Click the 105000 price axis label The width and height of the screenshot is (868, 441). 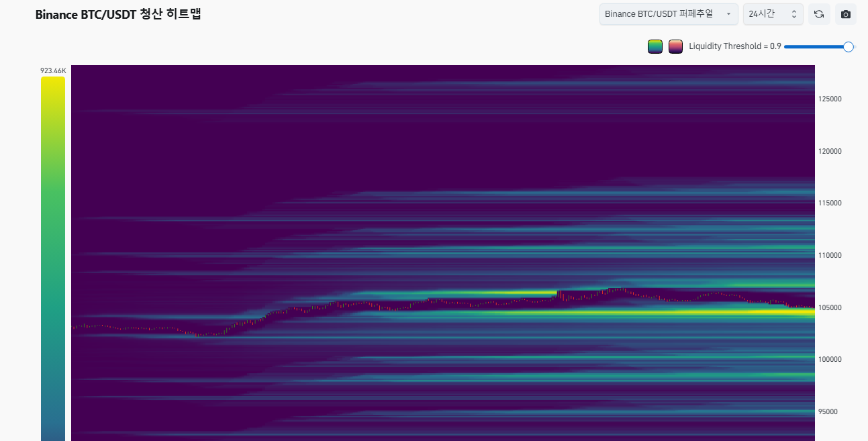pyautogui.click(x=830, y=307)
